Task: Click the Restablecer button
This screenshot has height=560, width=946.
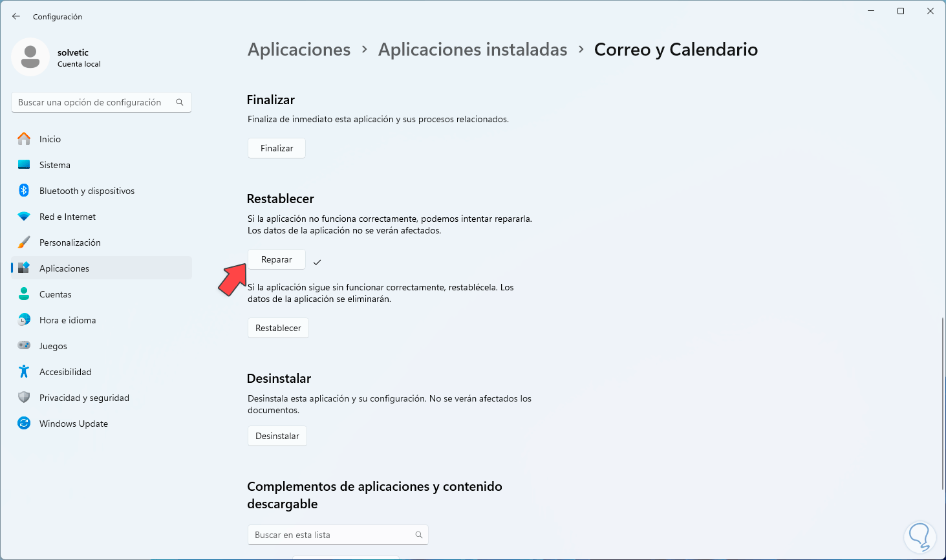Action: (x=278, y=328)
